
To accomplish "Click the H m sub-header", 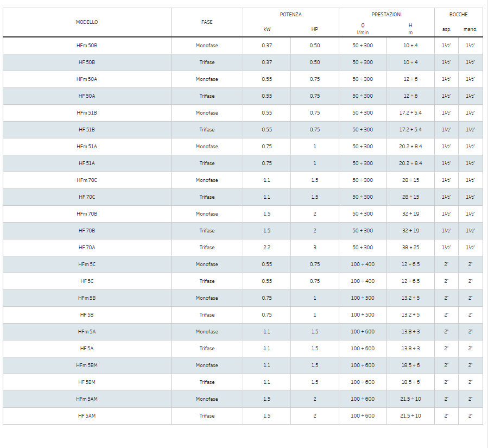I will [x=410, y=29].
